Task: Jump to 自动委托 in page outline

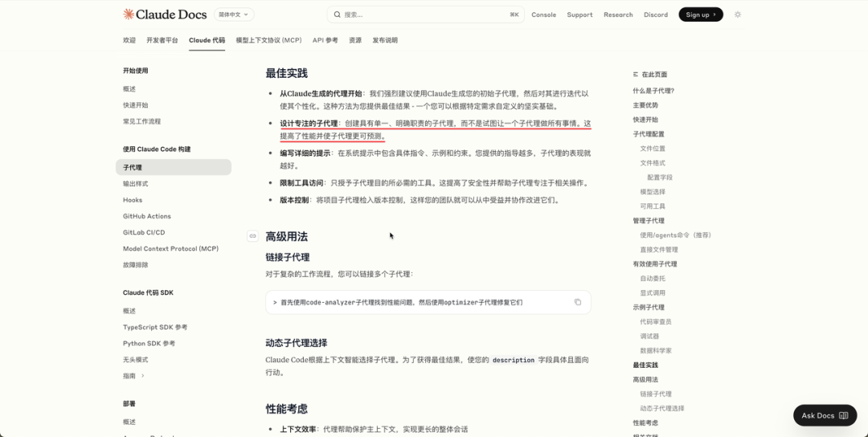Action: point(653,278)
